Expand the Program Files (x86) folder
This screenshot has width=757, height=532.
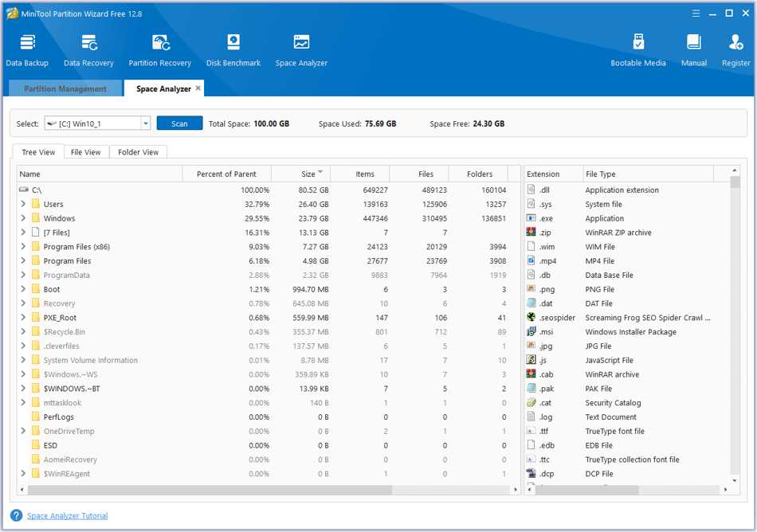(x=23, y=247)
